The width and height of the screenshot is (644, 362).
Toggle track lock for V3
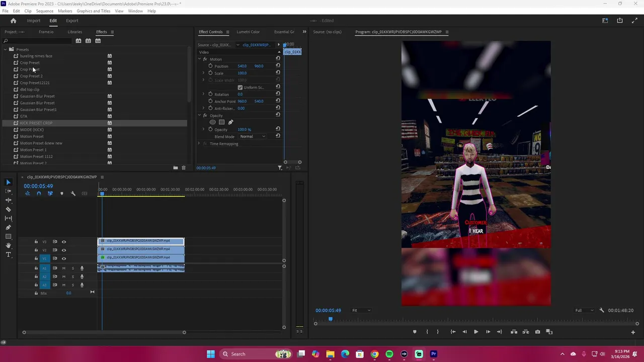[x=36, y=242]
